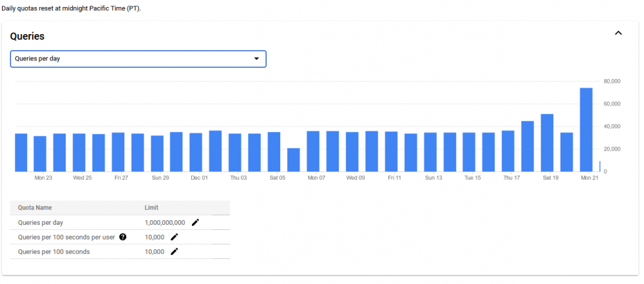Select the Queries per day table row
Screen dimensions: 644x284
[x=120, y=222]
